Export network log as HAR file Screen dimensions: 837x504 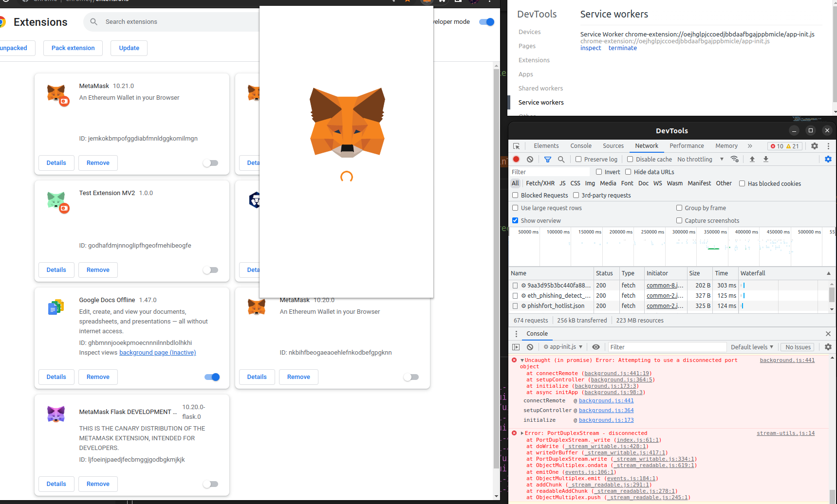[766, 159]
